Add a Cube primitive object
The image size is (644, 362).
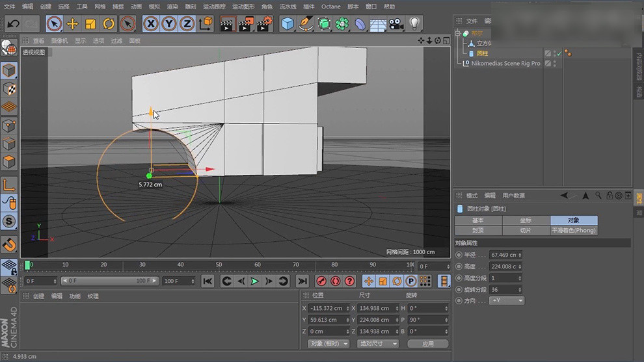pos(287,24)
